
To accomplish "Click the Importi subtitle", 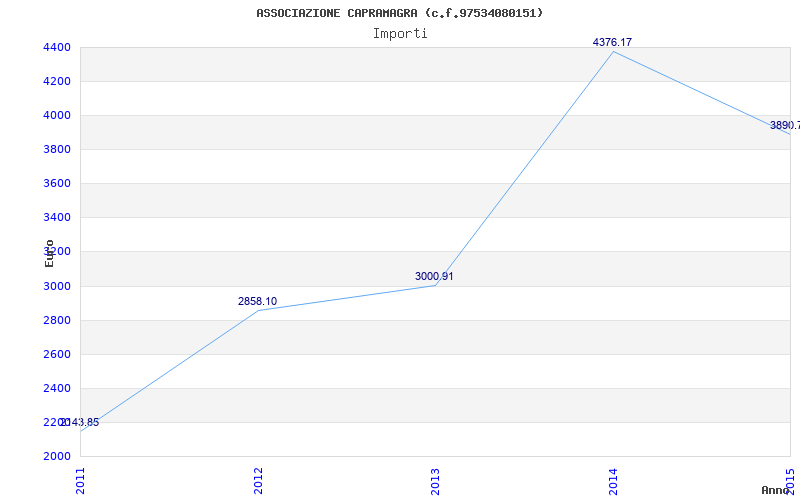I will 400,34.
